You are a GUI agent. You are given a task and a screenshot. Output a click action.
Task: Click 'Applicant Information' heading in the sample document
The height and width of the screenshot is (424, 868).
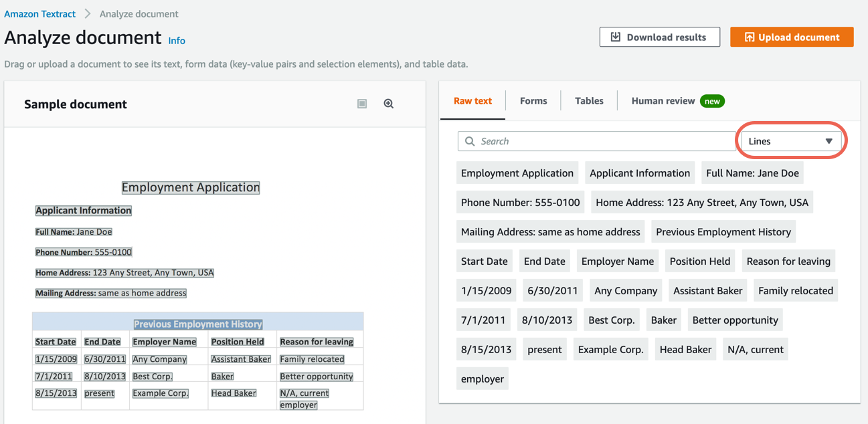click(84, 211)
